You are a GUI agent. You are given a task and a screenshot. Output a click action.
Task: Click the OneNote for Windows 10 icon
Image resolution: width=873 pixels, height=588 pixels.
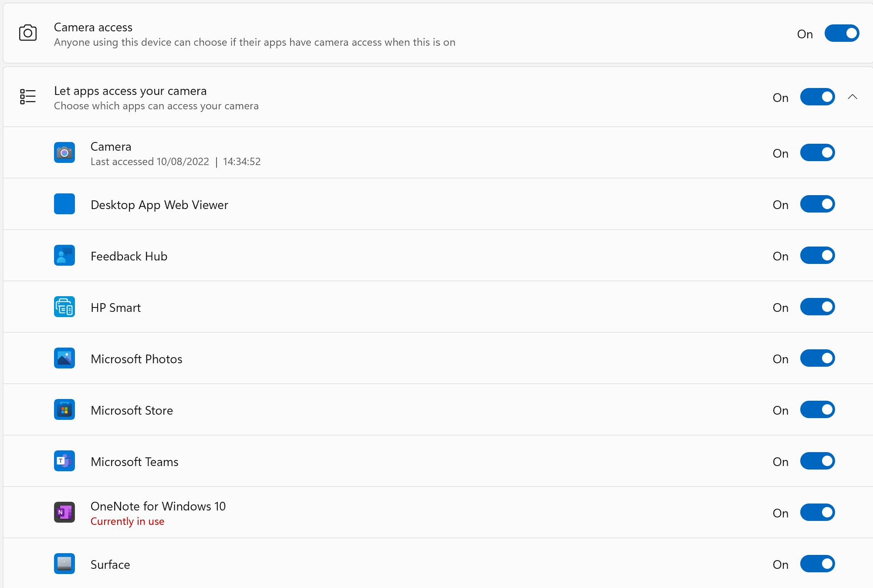point(64,513)
